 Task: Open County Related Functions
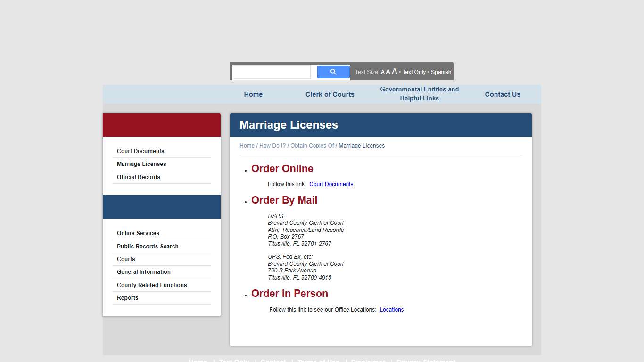click(x=152, y=285)
